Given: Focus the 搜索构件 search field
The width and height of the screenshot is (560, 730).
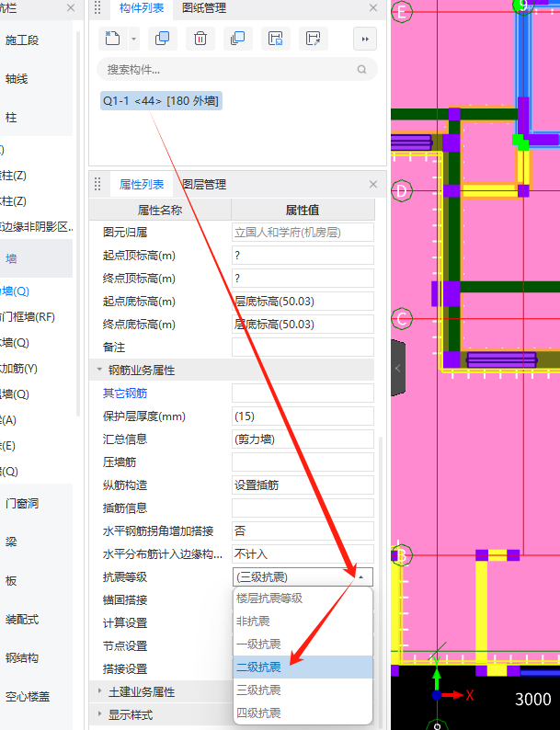Looking at the screenshot, I should pos(236,70).
